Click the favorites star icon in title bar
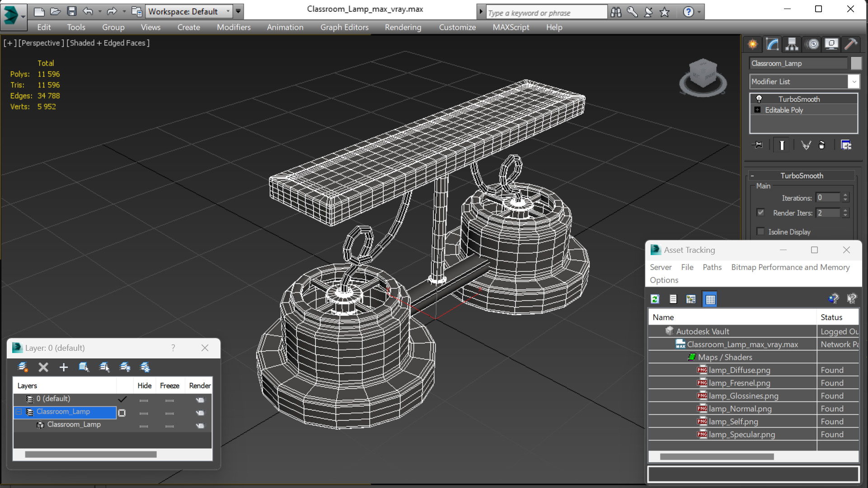Screen dimensions: 868x488 click(665, 12)
